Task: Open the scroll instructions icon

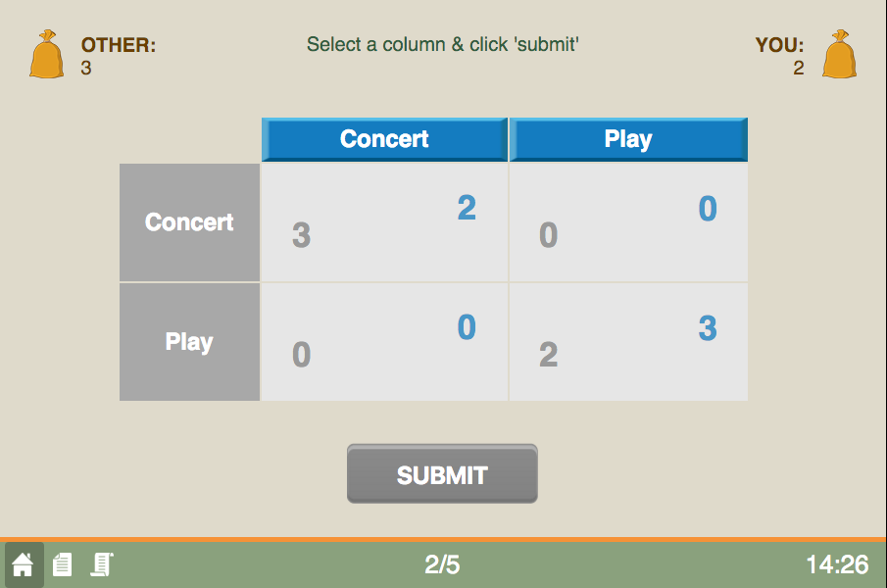Action: click(102, 564)
